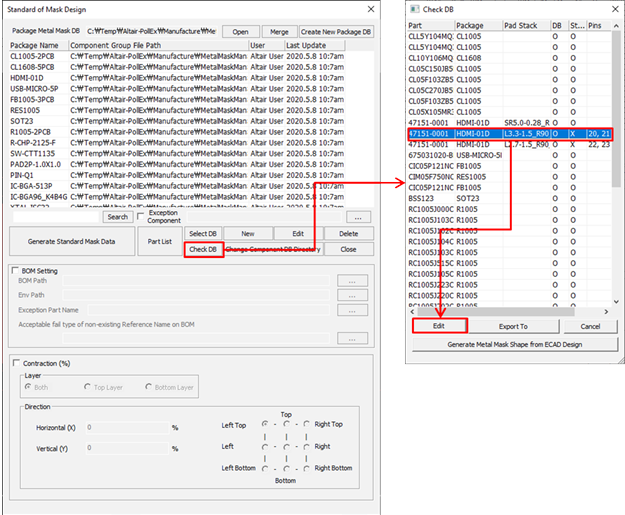The image size is (625, 515).
Task: Open a Package Metal Mask DB file
Action: point(240,32)
